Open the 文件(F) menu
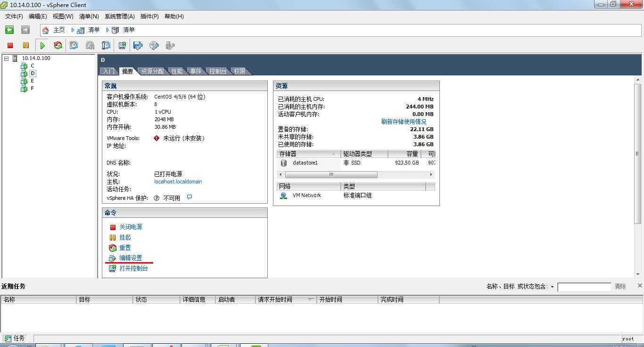 coord(14,17)
